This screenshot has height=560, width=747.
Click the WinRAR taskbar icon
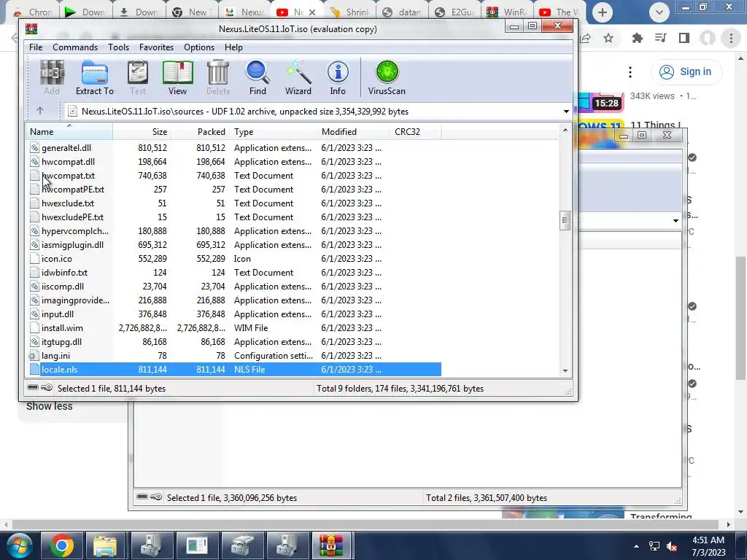pos(332,545)
